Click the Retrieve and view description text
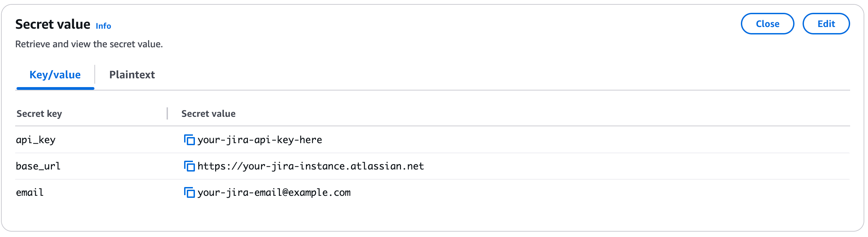The height and width of the screenshot is (237, 868). [x=89, y=44]
